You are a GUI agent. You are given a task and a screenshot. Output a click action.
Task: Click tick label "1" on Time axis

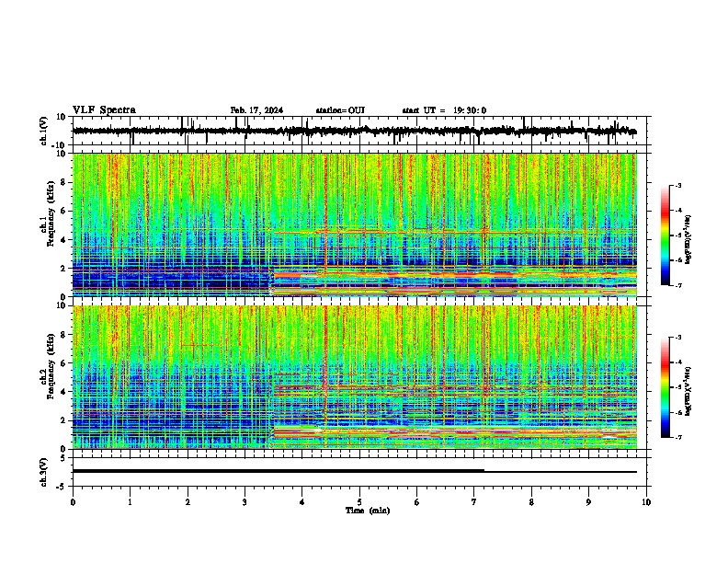[x=130, y=502]
